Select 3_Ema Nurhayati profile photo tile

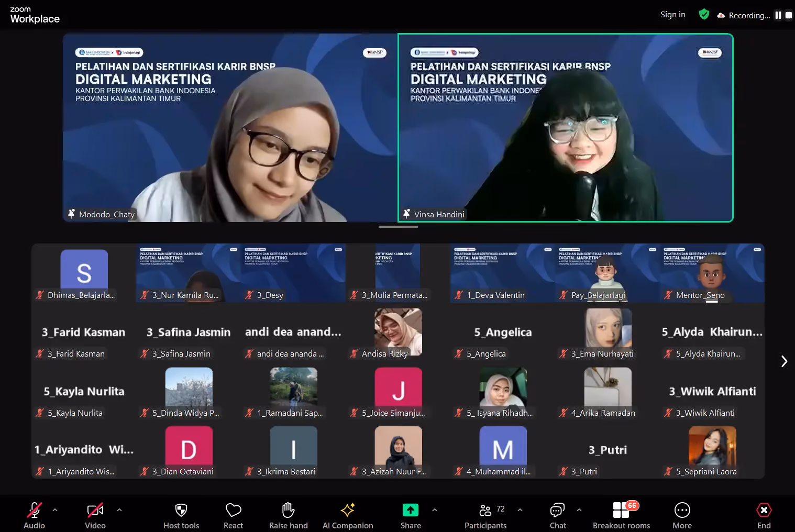(608, 332)
